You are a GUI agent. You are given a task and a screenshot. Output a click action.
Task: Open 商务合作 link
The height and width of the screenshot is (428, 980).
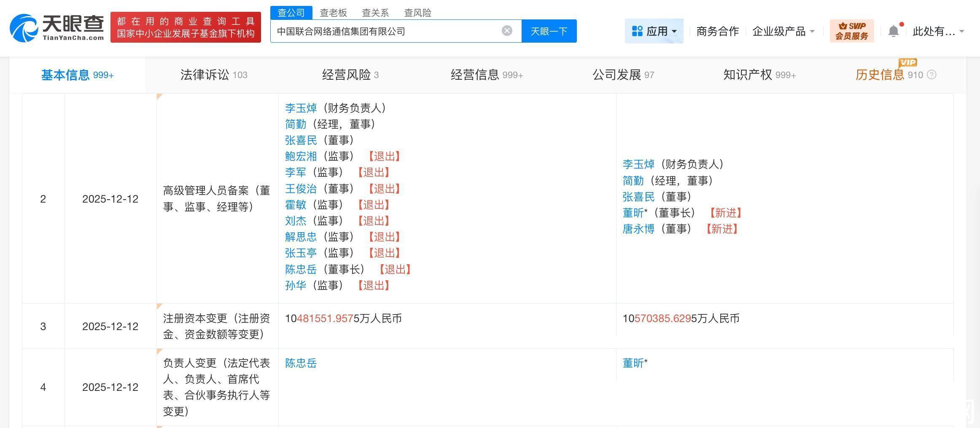(x=717, y=31)
